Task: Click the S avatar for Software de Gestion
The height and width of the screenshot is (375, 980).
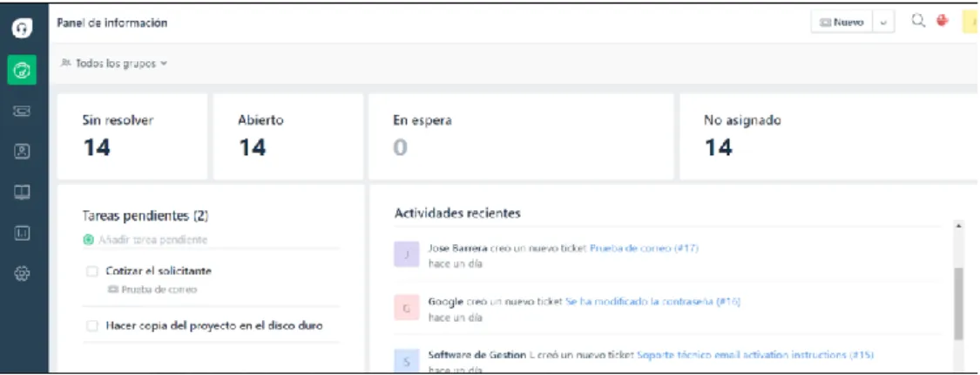Action: click(406, 361)
